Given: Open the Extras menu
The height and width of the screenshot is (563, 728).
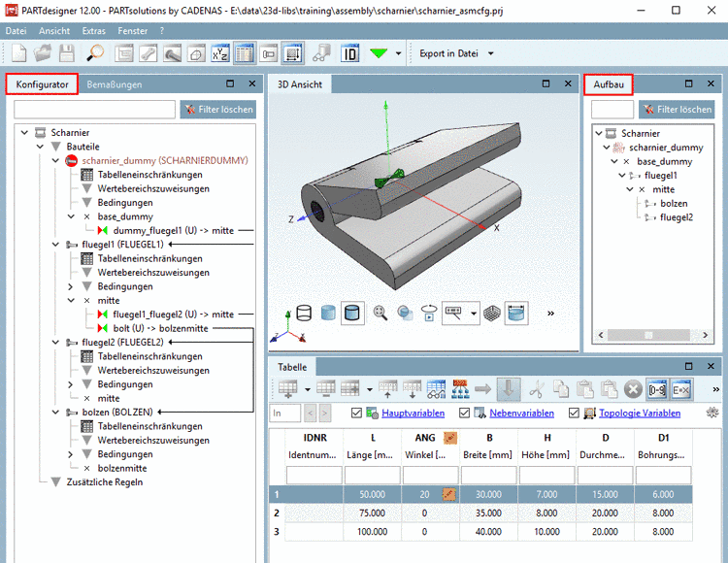Looking at the screenshot, I should pyautogui.click(x=93, y=31).
